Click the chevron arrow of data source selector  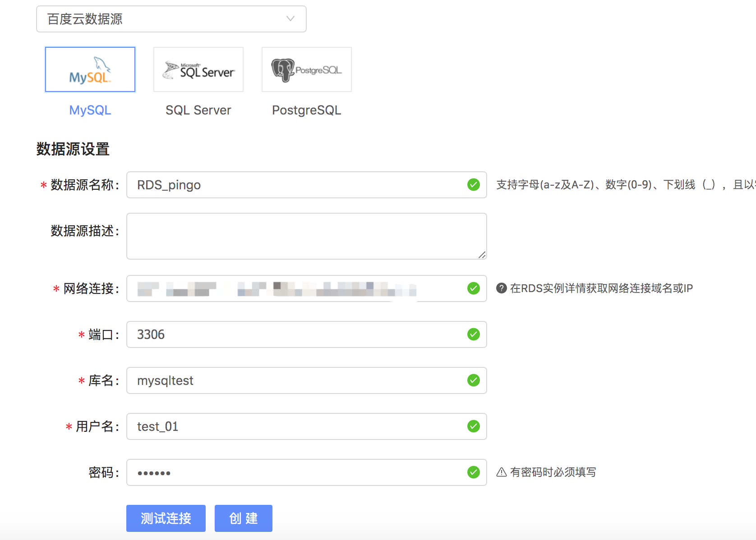(290, 19)
